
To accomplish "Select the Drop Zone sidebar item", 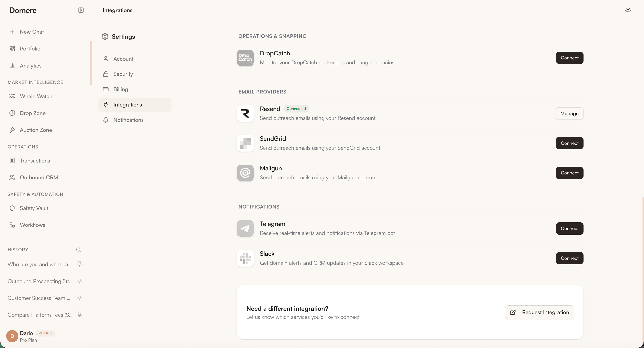I will point(33,113).
